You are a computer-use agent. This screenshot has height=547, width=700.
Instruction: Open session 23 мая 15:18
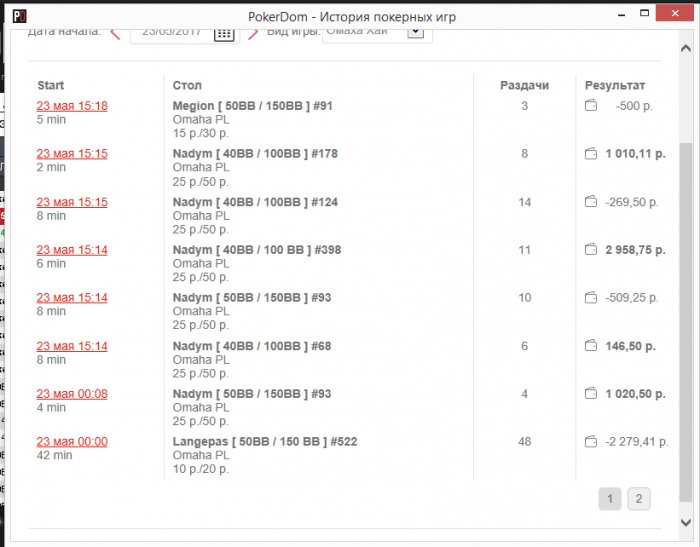point(72,106)
